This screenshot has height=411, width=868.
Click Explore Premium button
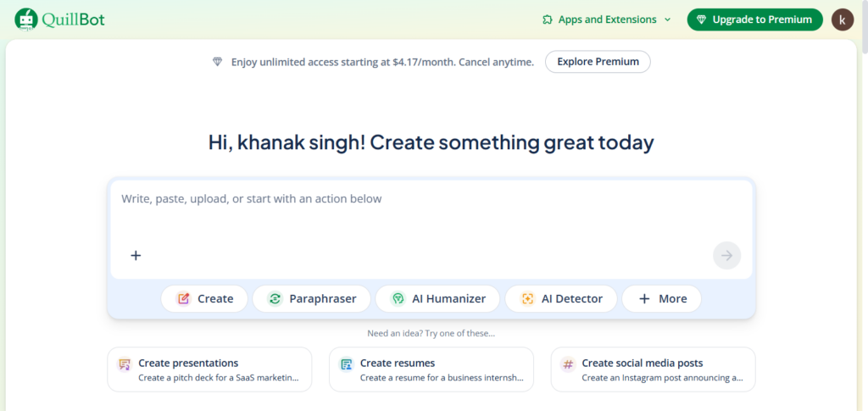click(x=598, y=62)
